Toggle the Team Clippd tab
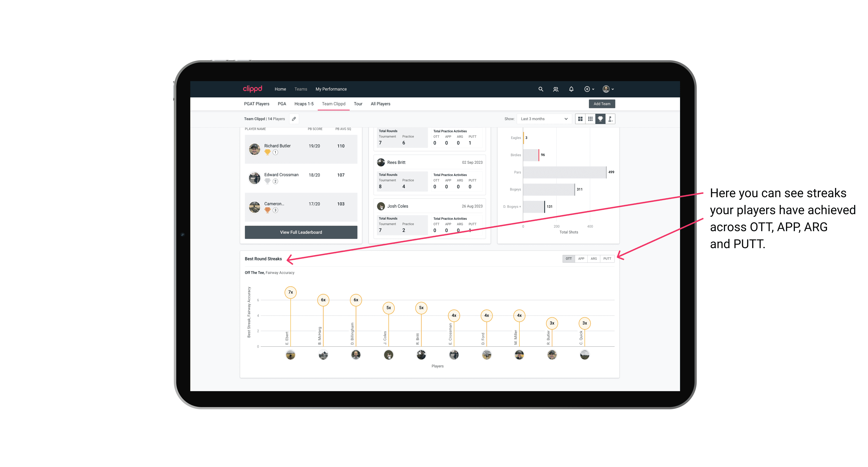 pyautogui.click(x=334, y=104)
